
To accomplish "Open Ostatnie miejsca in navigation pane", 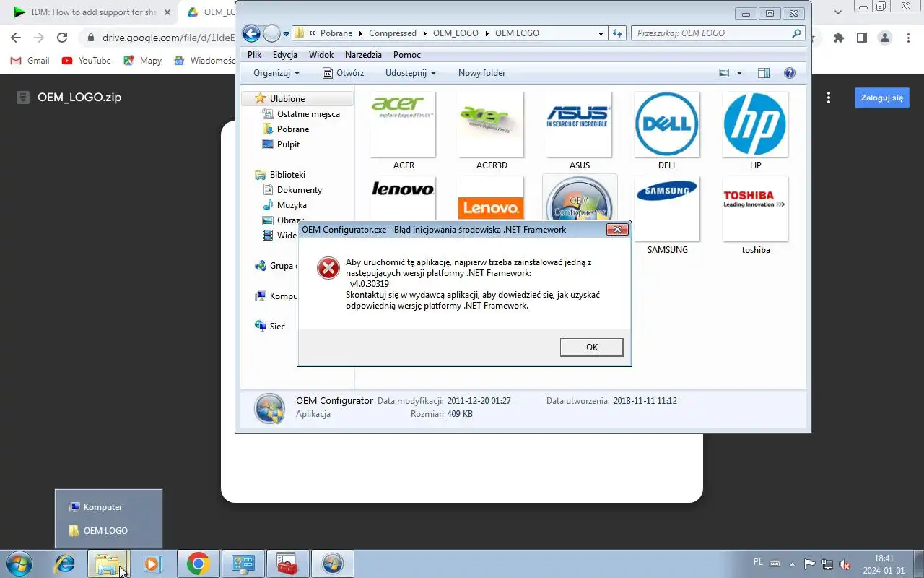I will (x=308, y=114).
